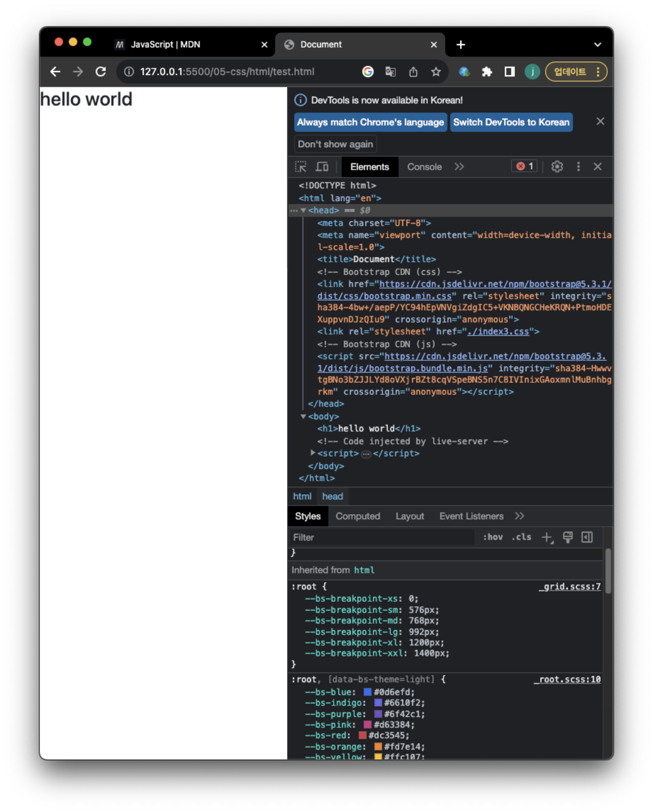Viewport: 653px width, 812px height.
Task: Bookmark this tab with the star
Action: (x=436, y=72)
